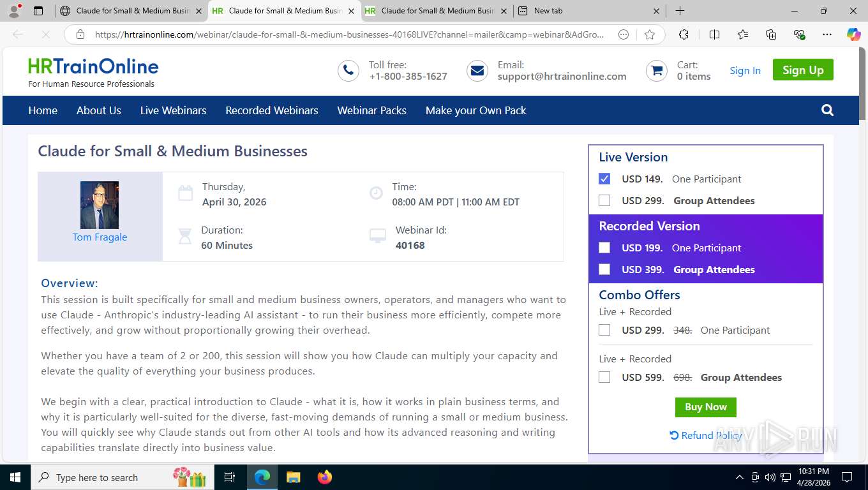The width and height of the screenshot is (868, 490).
Task: Check Combo USD 599 Group Attendees box
Action: click(604, 377)
